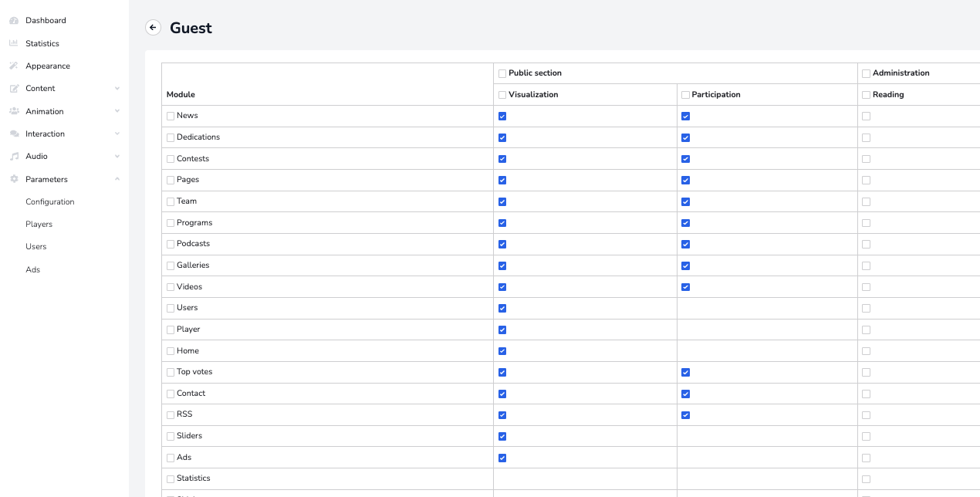Check the Programs module row checkbox

(x=171, y=223)
